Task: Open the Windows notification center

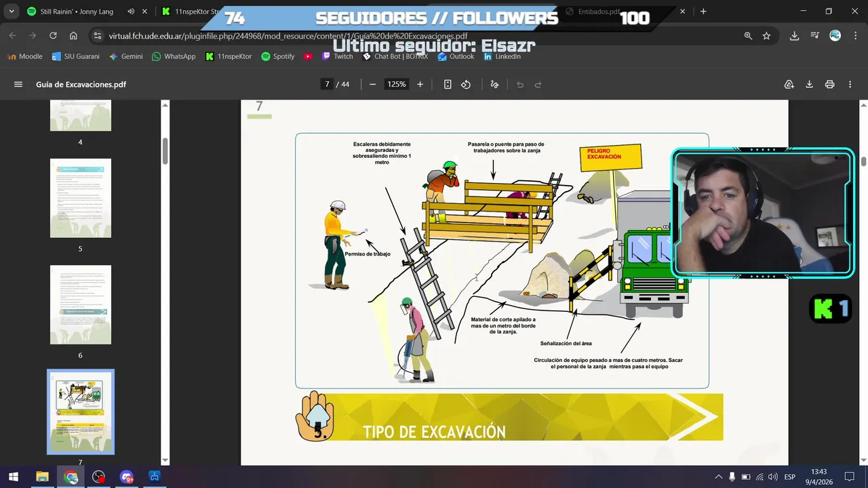Action: point(849,476)
